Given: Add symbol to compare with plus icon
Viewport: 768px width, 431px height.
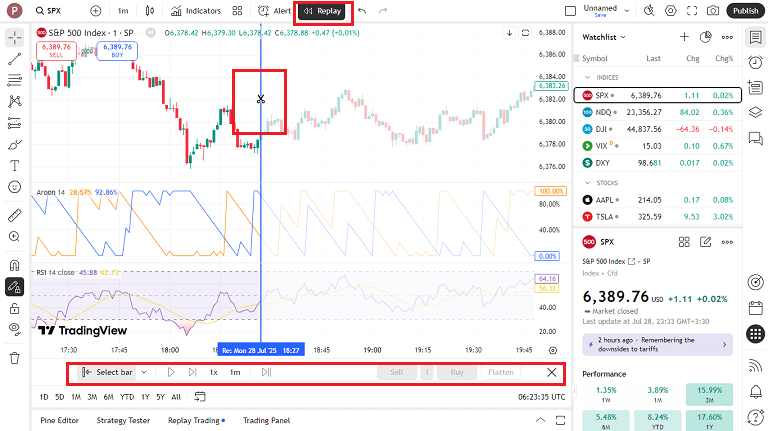Looking at the screenshot, I should [96, 11].
